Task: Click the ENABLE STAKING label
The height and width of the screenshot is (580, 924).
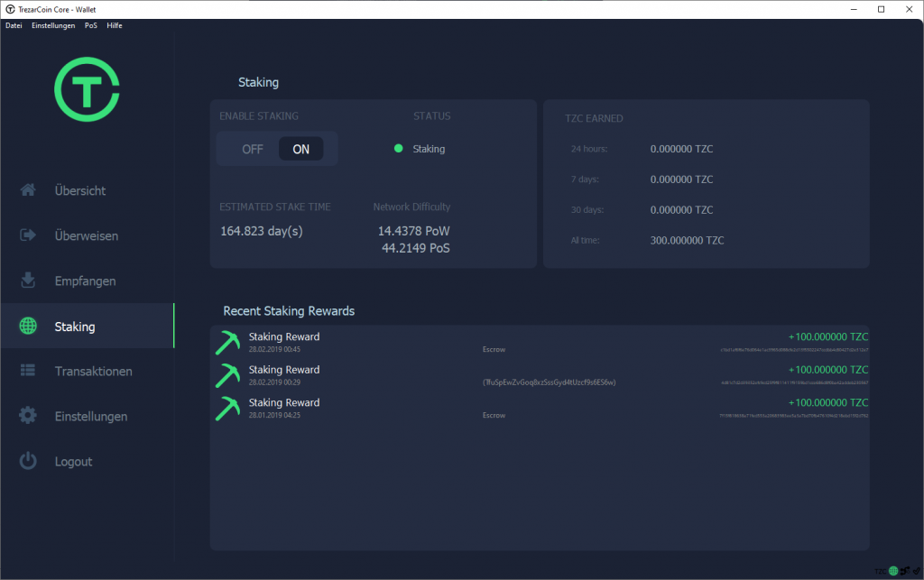Action: (x=259, y=116)
